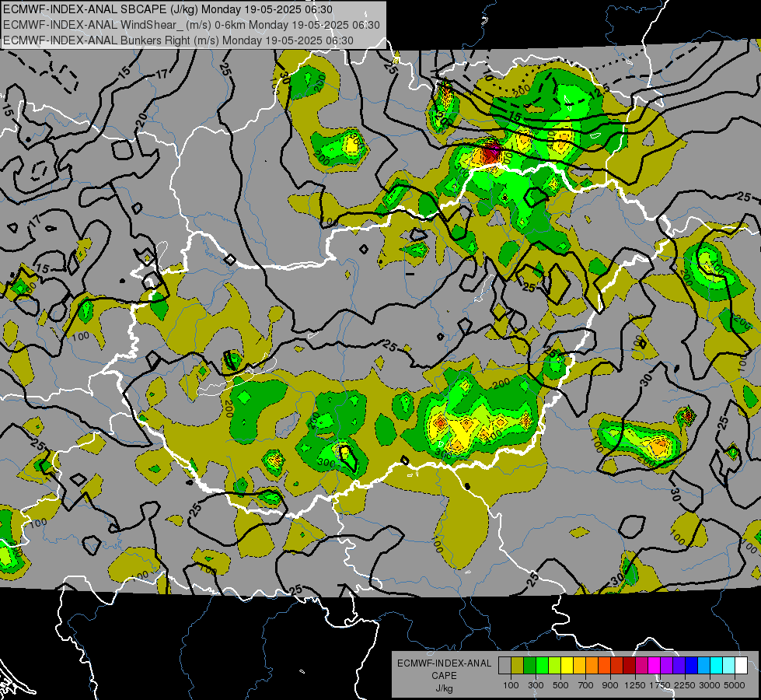Select the pure blue legend swatch
The width and height of the screenshot is (761, 700).
(692, 665)
